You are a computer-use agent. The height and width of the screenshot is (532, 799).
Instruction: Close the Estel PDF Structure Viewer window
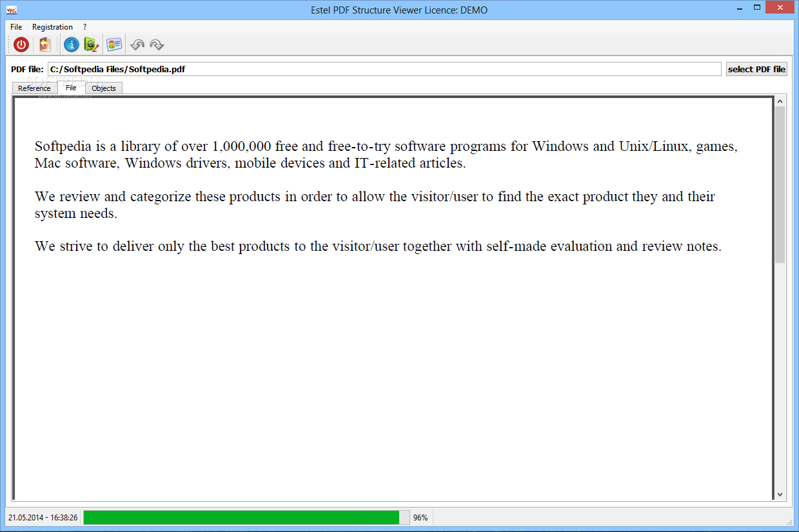tap(781, 8)
